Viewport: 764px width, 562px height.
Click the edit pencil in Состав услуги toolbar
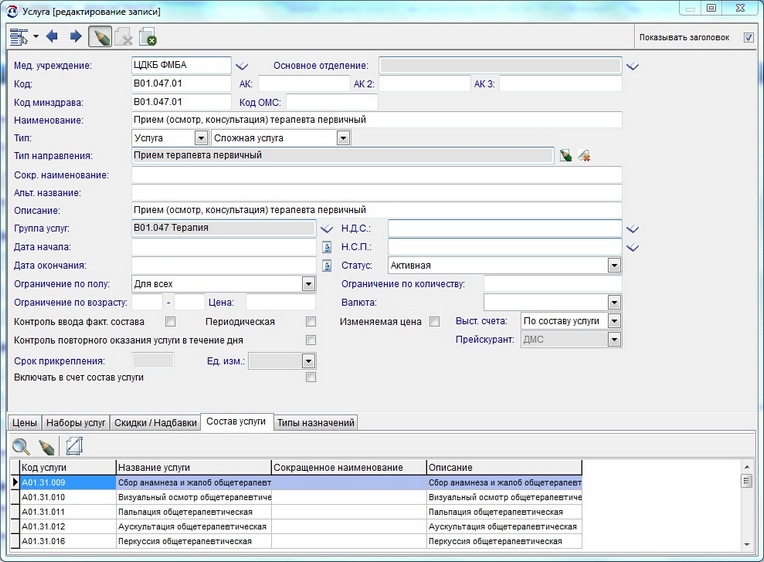click(x=47, y=446)
